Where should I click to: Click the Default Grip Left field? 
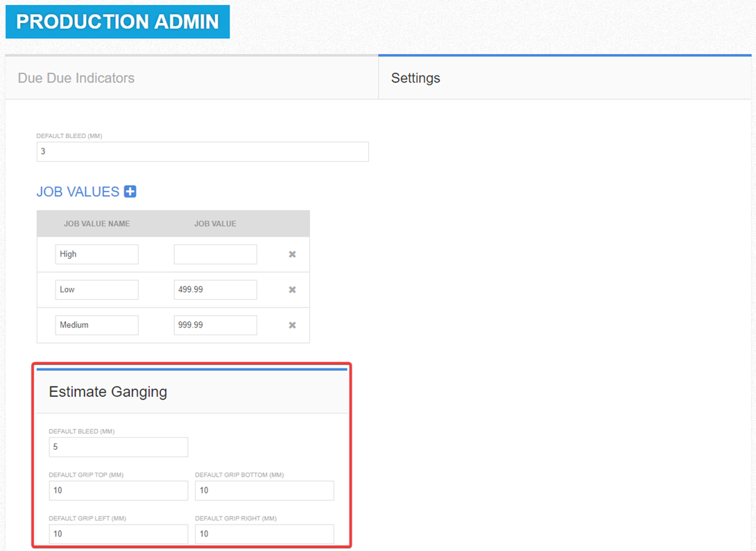pyautogui.click(x=119, y=534)
